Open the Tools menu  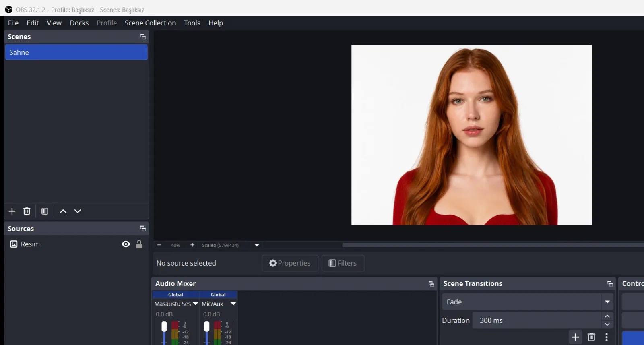click(x=192, y=23)
